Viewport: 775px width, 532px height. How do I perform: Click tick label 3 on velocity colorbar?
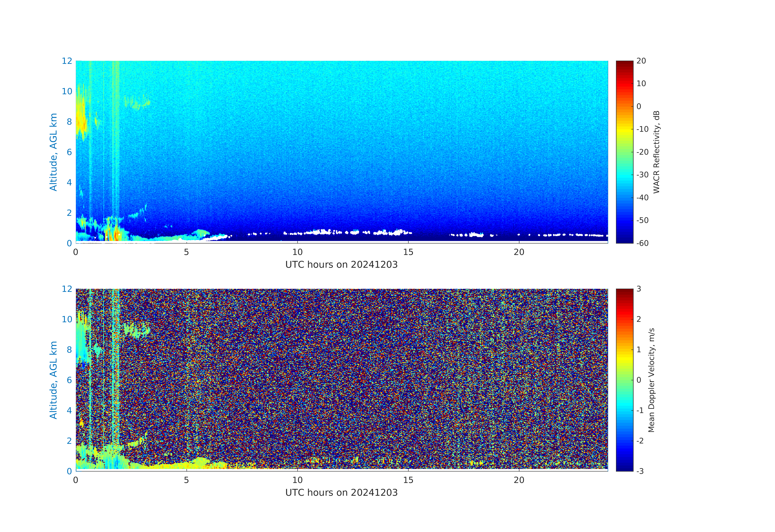pyautogui.click(x=639, y=289)
